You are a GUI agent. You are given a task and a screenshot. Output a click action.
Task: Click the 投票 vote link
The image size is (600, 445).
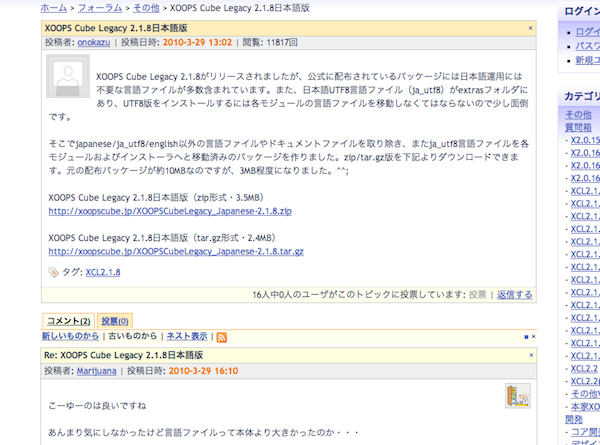point(478,295)
